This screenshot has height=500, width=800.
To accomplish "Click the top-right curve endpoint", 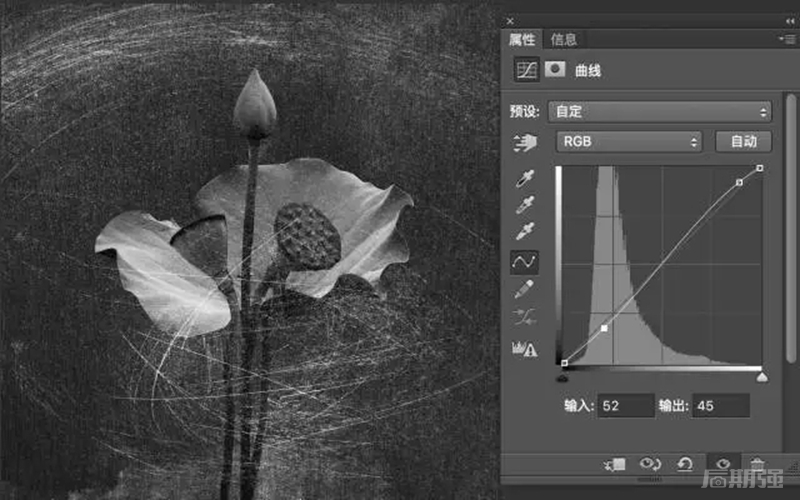I will (760, 168).
